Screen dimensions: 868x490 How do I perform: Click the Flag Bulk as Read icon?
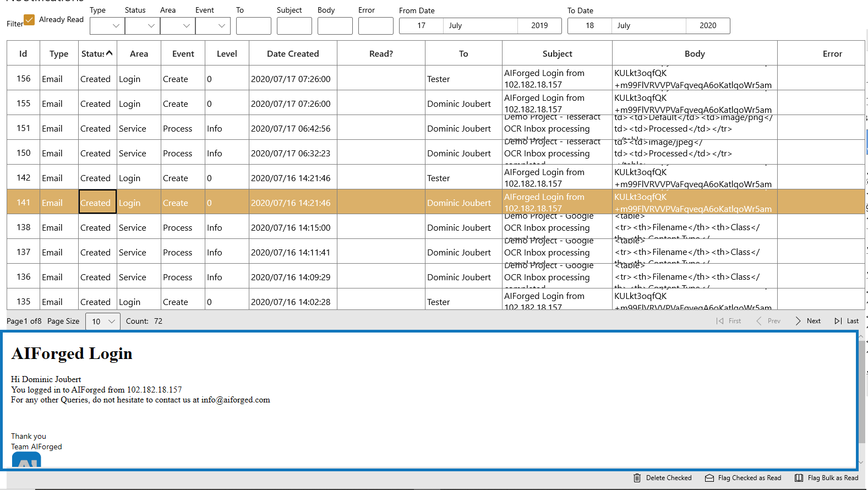coord(799,478)
